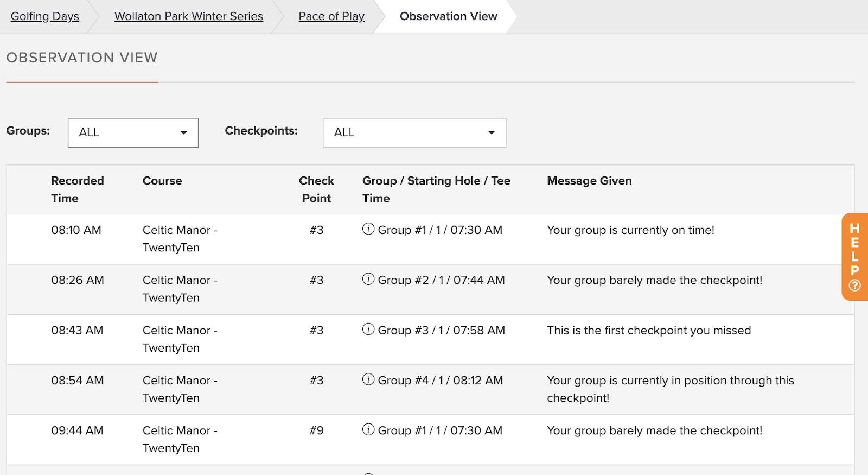This screenshot has height=475, width=868.
Task: Select the Observation View breadcrumb tab
Action: 449,16
